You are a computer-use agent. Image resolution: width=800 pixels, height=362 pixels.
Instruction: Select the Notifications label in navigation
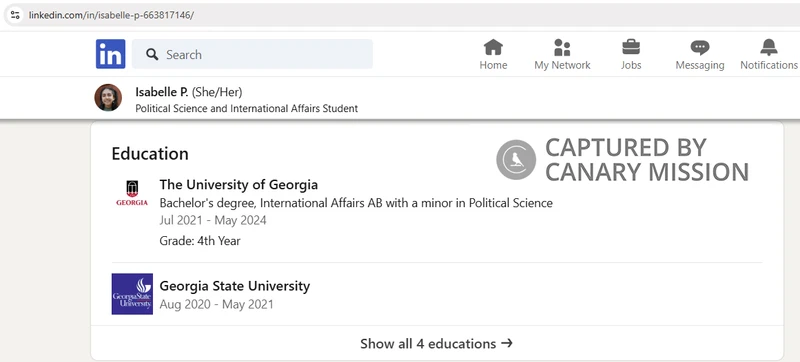[x=769, y=65]
